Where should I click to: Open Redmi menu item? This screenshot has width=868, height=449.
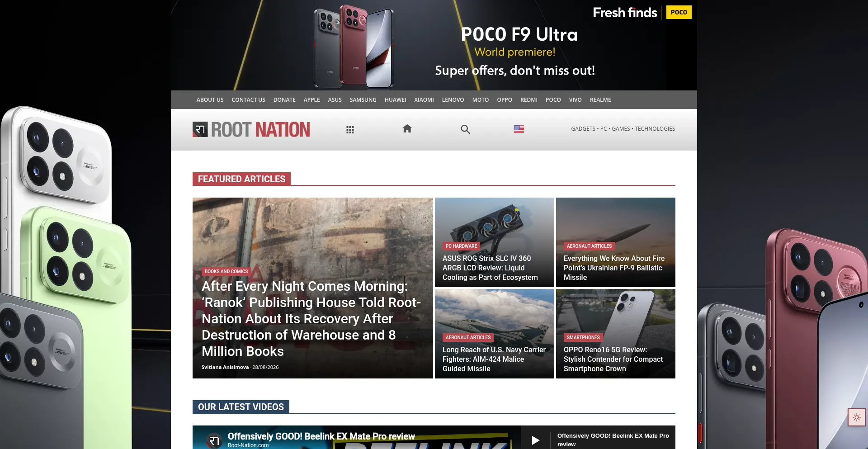point(529,100)
